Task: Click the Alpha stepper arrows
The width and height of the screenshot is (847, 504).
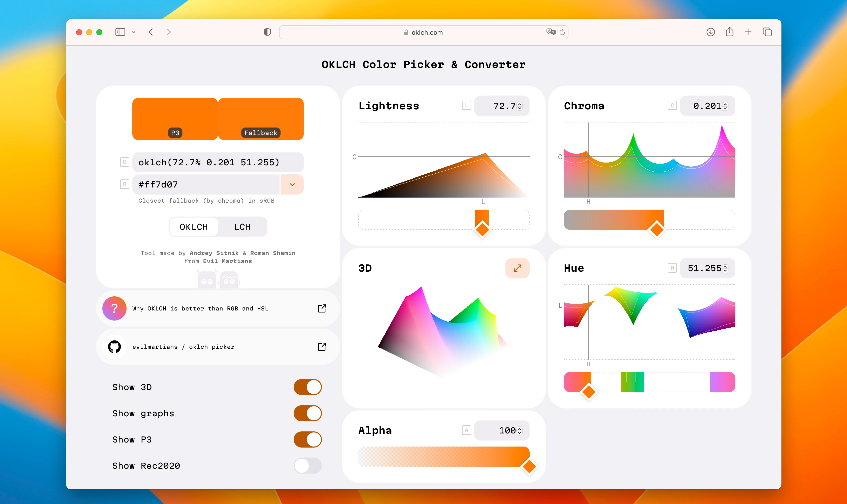Action: click(x=520, y=431)
